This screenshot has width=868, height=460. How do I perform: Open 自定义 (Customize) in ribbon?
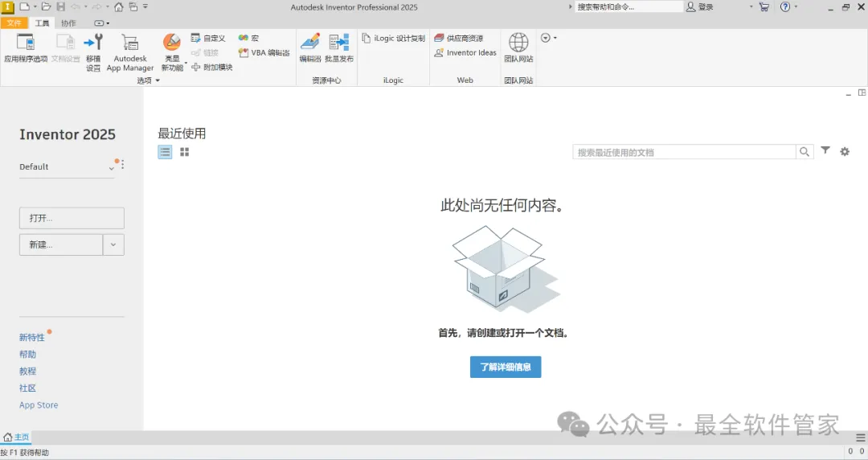coord(208,39)
